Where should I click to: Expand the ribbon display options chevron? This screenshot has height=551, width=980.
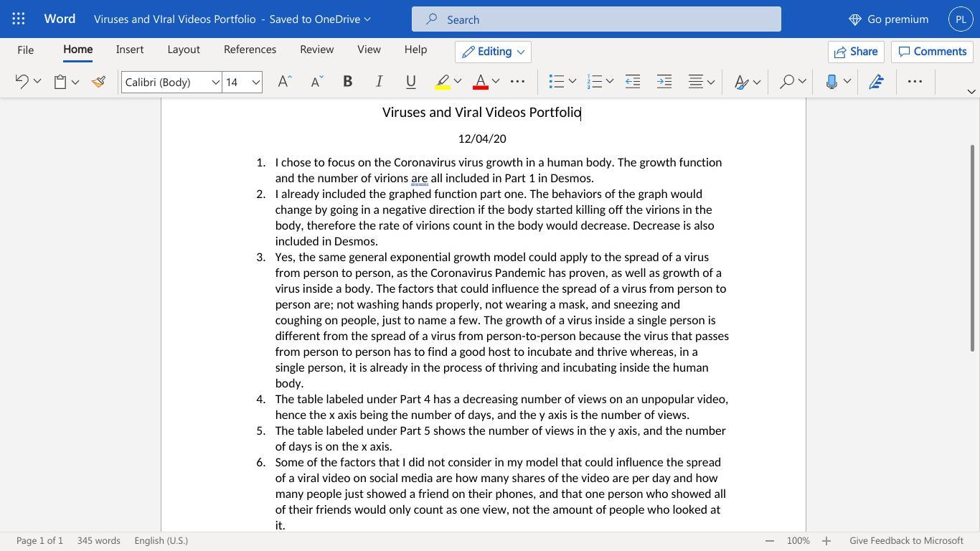(971, 92)
